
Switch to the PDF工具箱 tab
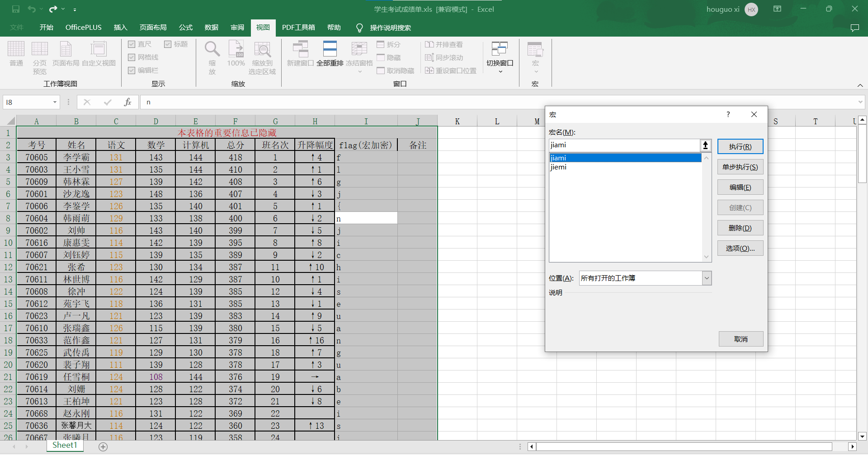(298, 27)
